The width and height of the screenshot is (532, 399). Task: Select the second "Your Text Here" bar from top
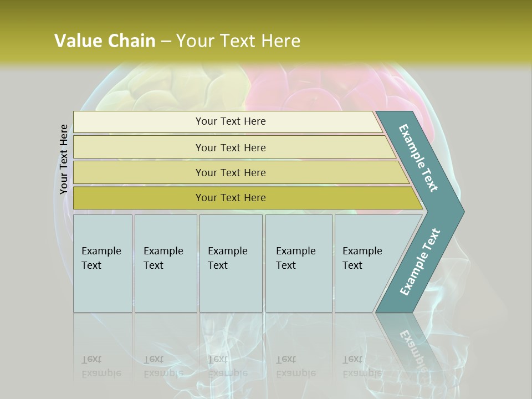(231, 147)
